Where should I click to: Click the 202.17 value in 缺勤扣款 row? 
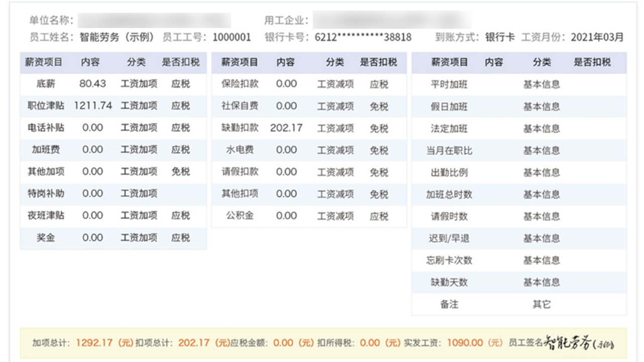286,128
